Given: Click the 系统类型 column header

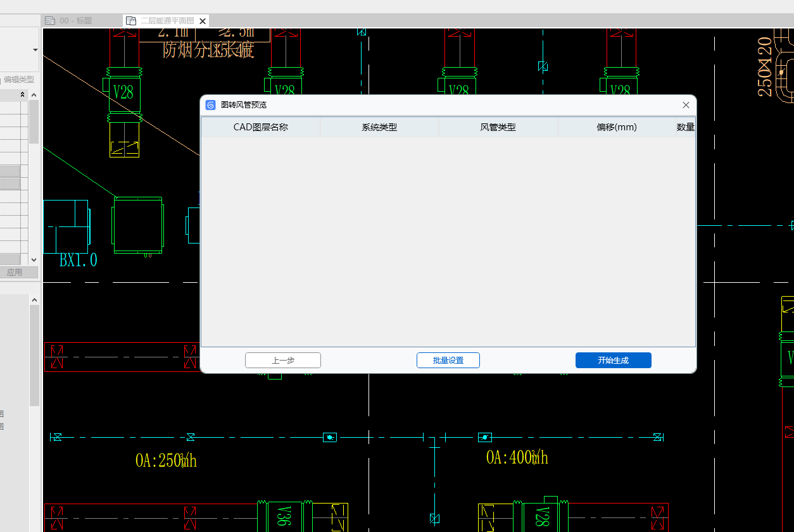Looking at the screenshot, I should coord(379,127).
